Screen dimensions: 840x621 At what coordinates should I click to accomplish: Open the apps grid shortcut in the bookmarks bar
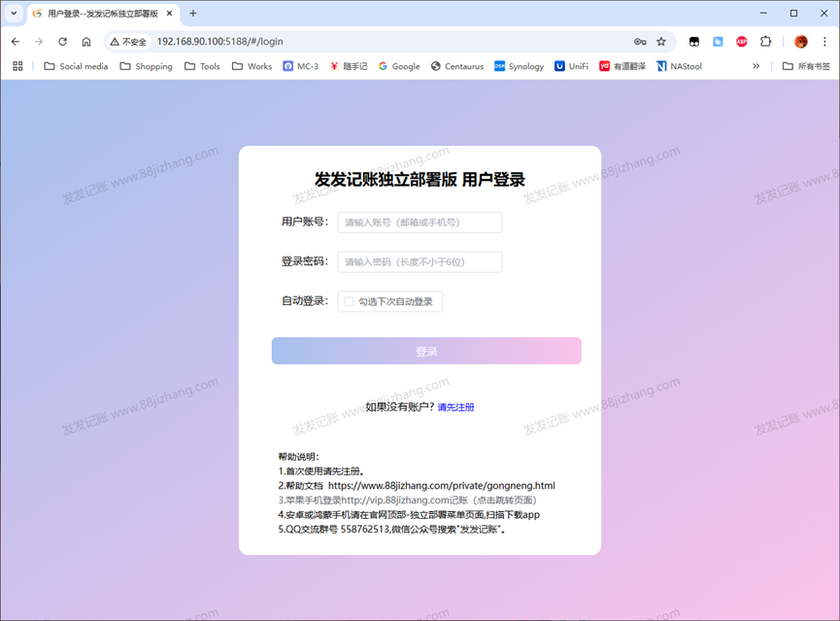17,66
